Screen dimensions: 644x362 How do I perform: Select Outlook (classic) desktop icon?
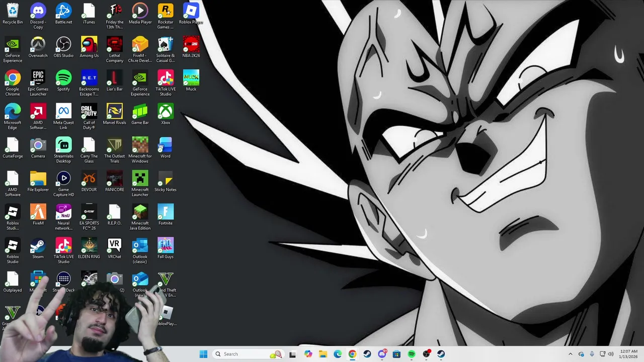(x=140, y=251)
